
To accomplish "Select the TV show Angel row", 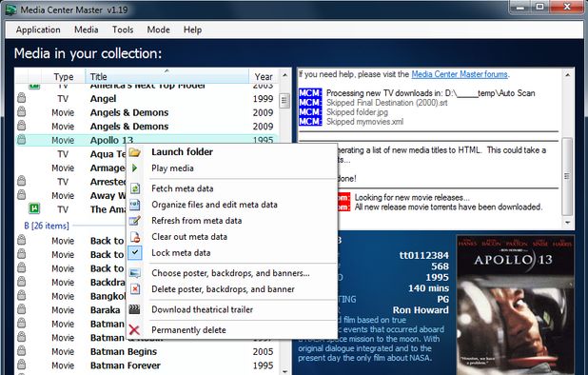I will point(147,99).
